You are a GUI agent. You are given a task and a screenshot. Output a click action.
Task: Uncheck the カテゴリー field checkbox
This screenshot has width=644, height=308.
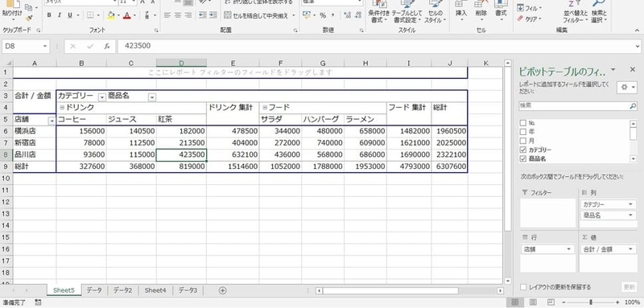coord(522,150)
